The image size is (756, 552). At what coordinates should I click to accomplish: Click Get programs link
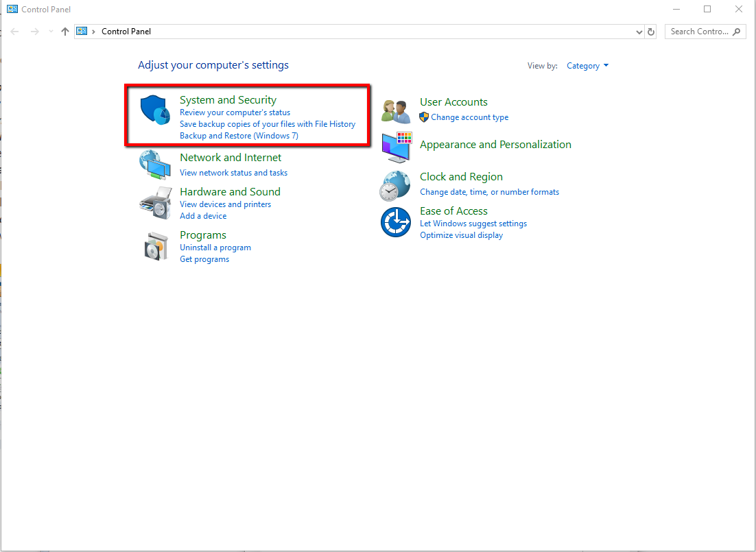(204, 259)
